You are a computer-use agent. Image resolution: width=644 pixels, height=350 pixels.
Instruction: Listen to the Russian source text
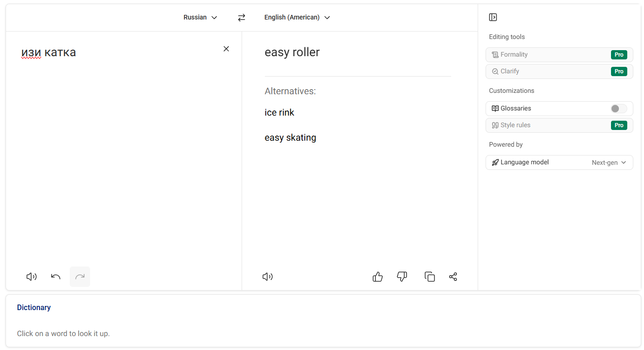[x=31, y=277]
